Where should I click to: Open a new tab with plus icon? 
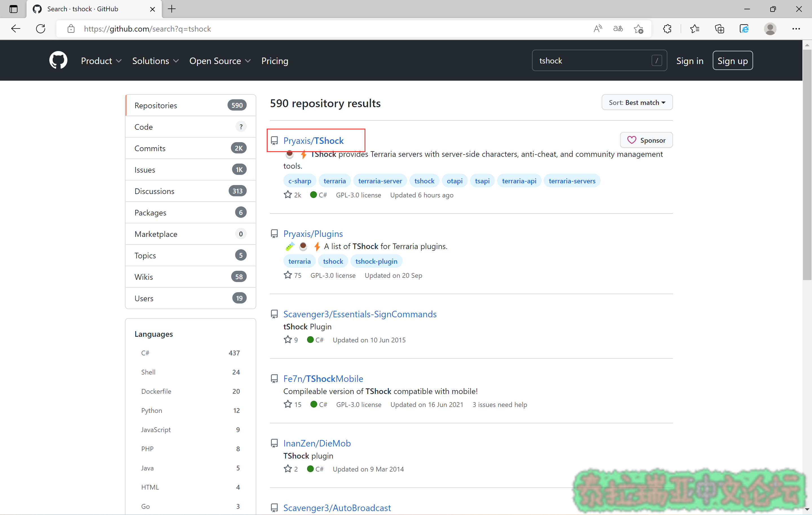(172, 9)
